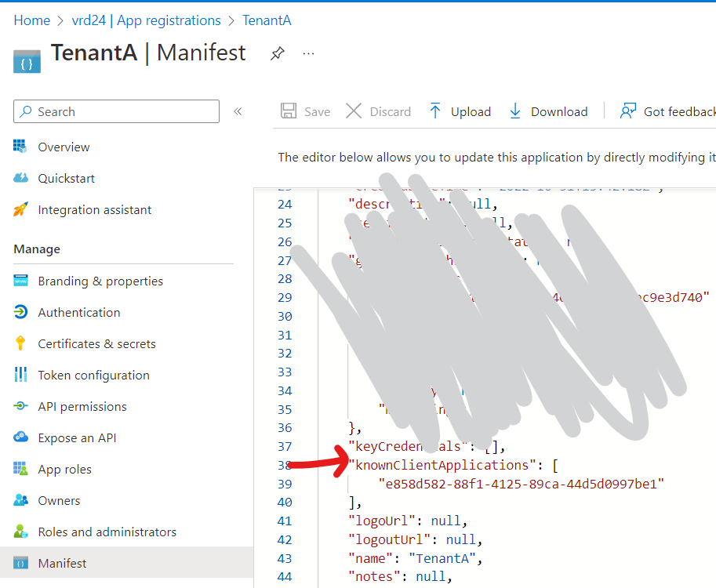This screenshot has width=716, height=588.
Task: Open the Owners menu item
Action: tap(59, 501)
